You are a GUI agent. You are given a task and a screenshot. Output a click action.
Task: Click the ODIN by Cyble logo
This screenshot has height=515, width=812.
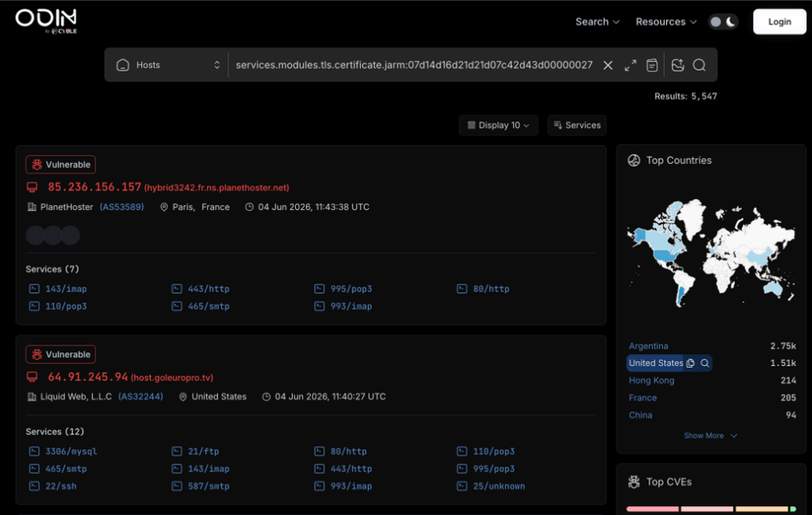tap(46, 21)
